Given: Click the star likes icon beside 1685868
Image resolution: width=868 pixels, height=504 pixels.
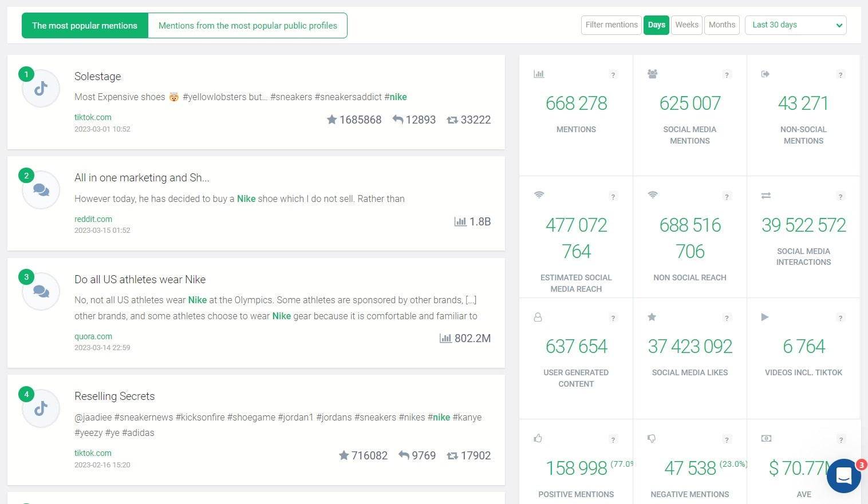Looking at the screenshot, I should (332, 120).
